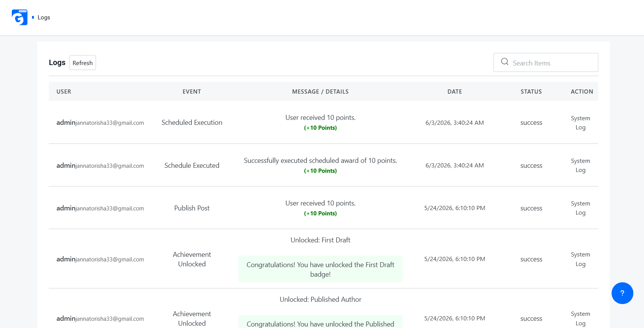Screen dimensions: 644x328
Task: Click "User received 10 points." in Publish Post row
Action: [x=321, y=203]
